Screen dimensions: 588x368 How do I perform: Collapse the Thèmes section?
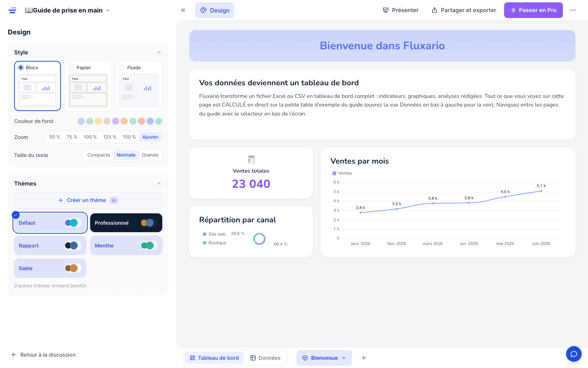(159, 184)
